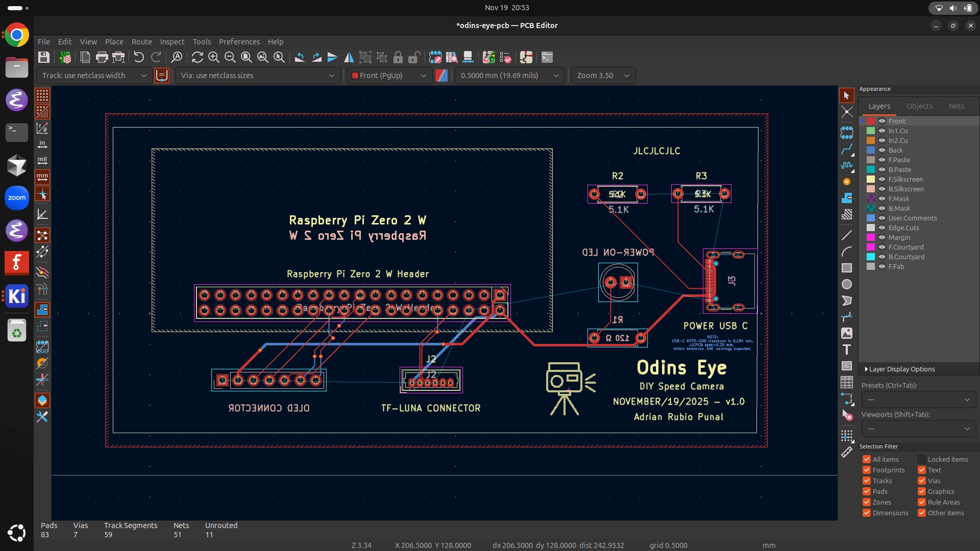Open the Route menu
The height and width of the screenshot is (551, 980).
point(141,42)
